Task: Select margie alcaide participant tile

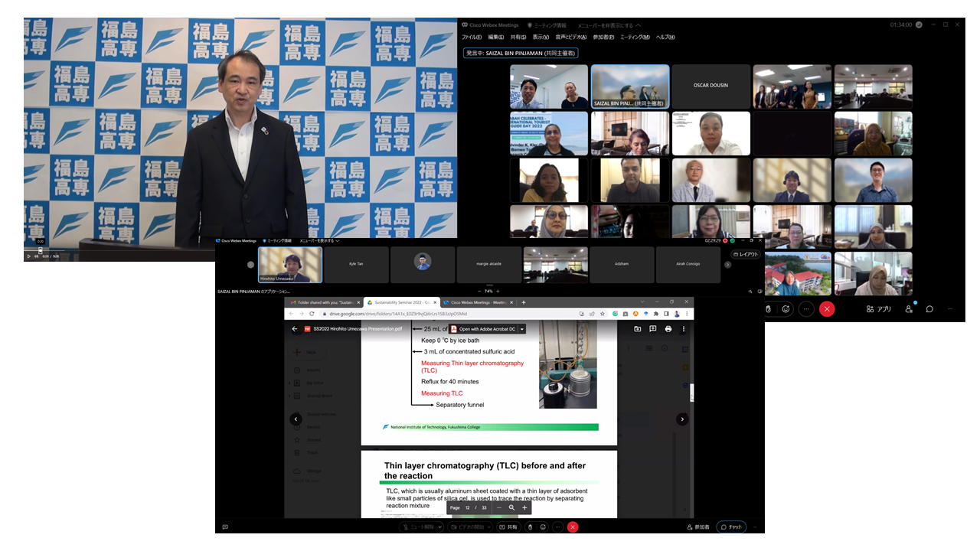Action: (x=488, y=265)
